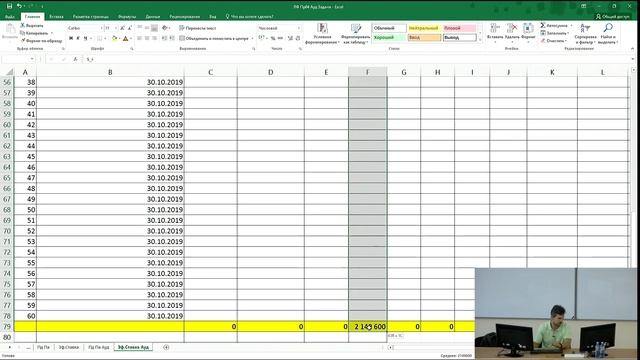Screen dimensions: 640x360
Task: Click the AutoSum (Автосумма) sigma icon
Action: coord(543,25)
